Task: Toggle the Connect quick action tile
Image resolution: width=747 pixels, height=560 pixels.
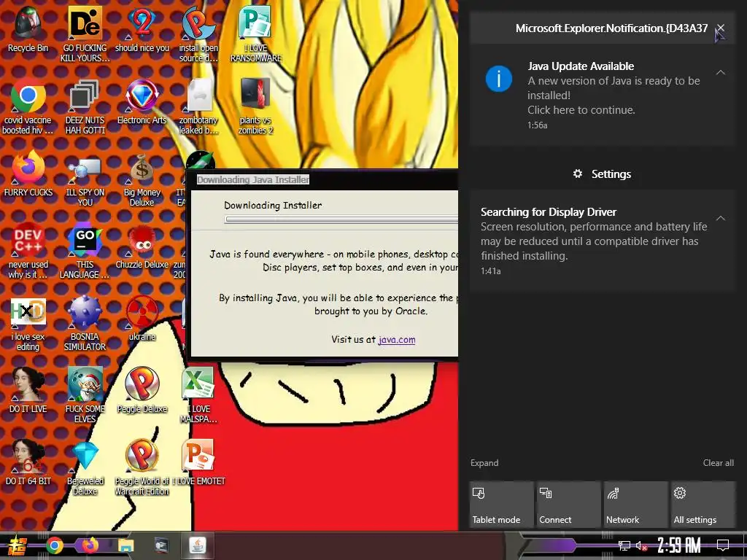Action: [569, 505]
